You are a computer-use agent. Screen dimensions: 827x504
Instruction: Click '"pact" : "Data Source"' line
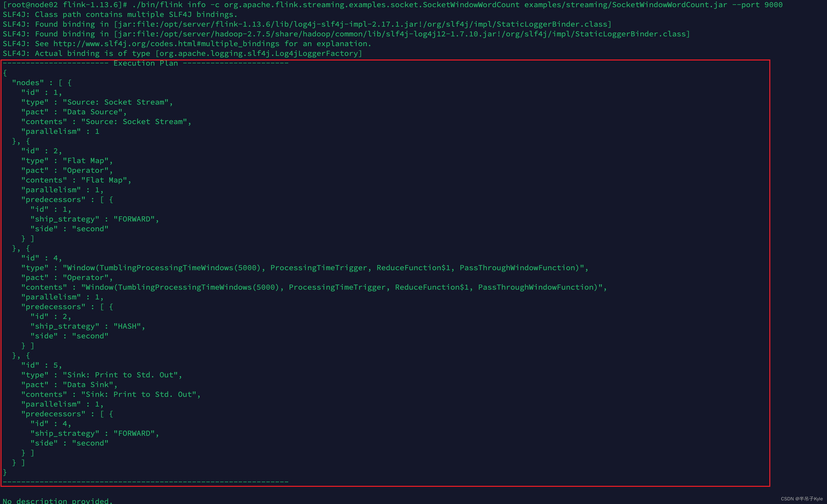tap(74, 112)
